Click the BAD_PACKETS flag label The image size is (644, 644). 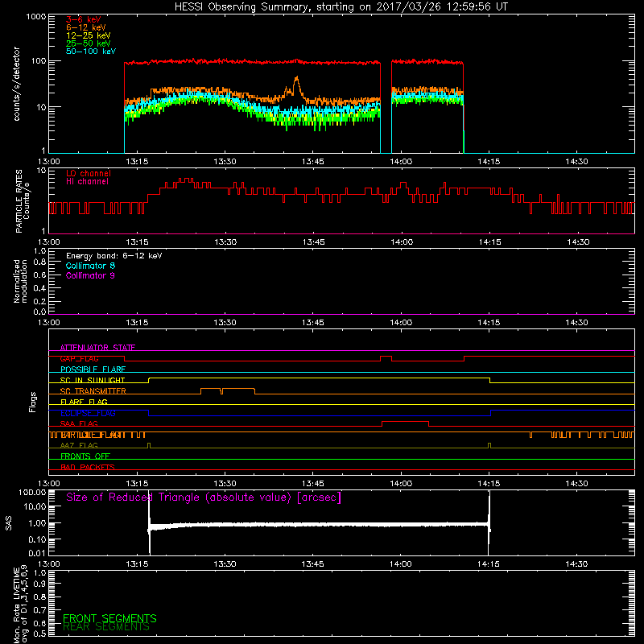88,468
